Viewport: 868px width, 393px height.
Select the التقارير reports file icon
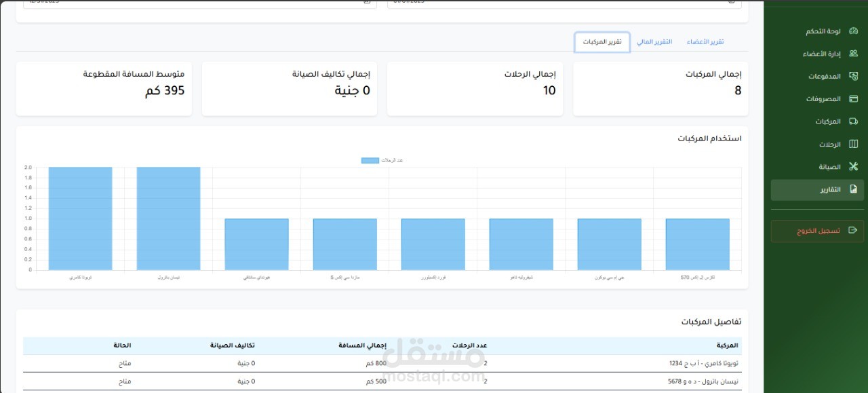854,189
